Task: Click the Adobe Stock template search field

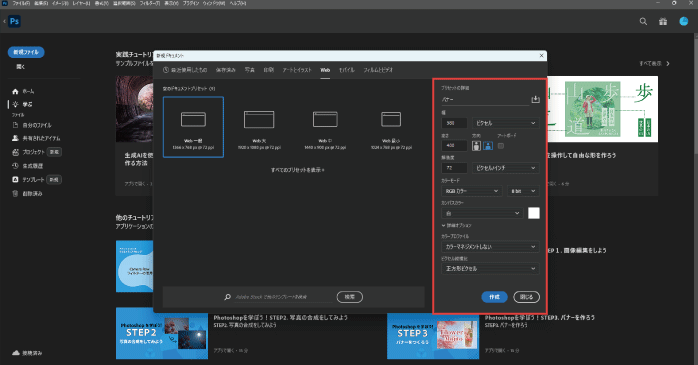Action: click(283, 297)
